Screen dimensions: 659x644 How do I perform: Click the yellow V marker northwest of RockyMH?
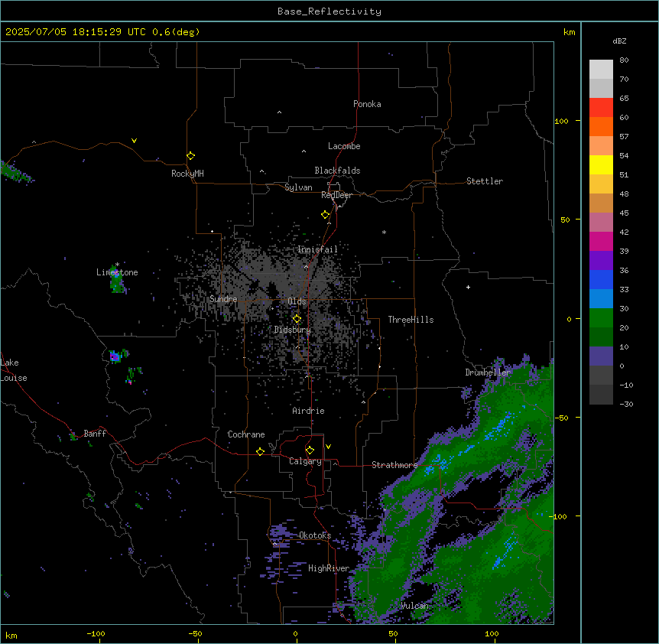(x=134, y=141)
